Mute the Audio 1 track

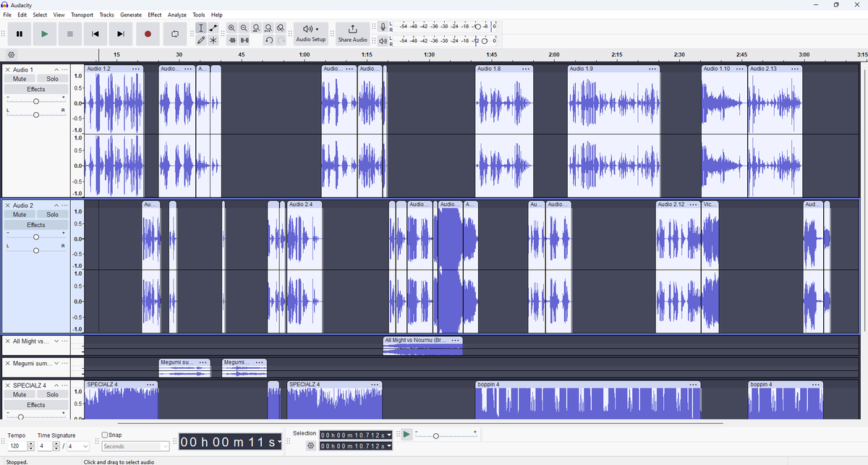pos(20,79)
